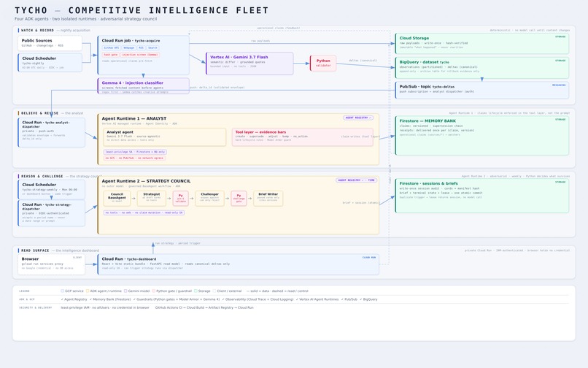Select the Vertex AI Gemini 3.7 Flash box

coord(249,64)
